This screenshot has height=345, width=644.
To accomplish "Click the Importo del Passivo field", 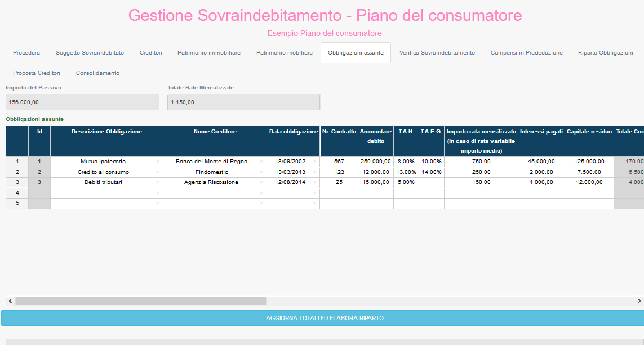I will pyautogui.click(x=82, y=102).
